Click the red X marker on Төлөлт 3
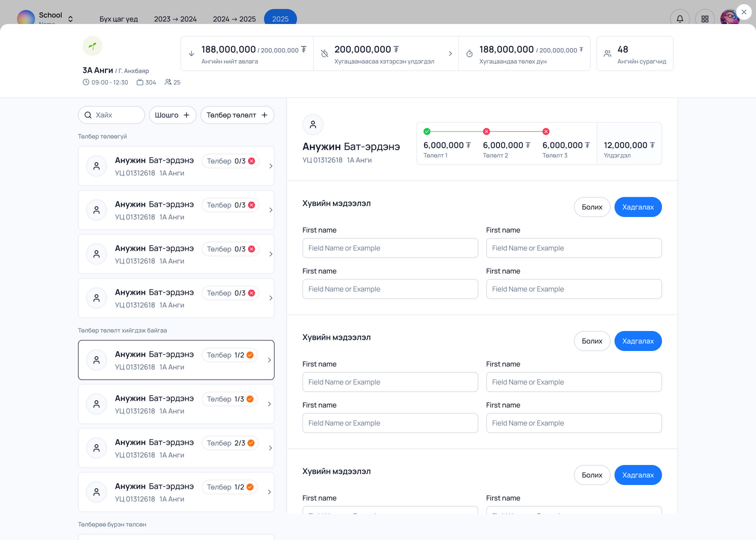This screenshot has height=540, width=756. 546,131
